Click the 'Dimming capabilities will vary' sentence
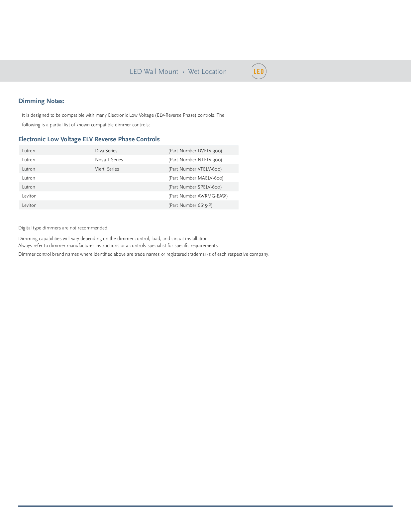This screenshot has width=411, height=532. point(114,238)
